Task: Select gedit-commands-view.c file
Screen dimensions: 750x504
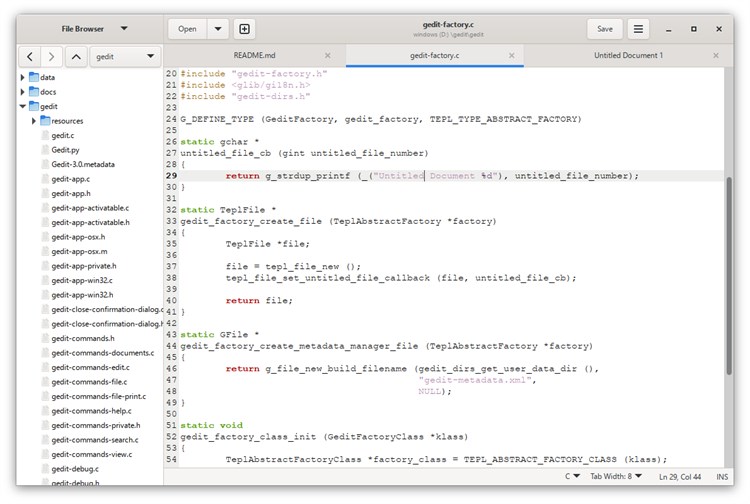Action: 92,454
